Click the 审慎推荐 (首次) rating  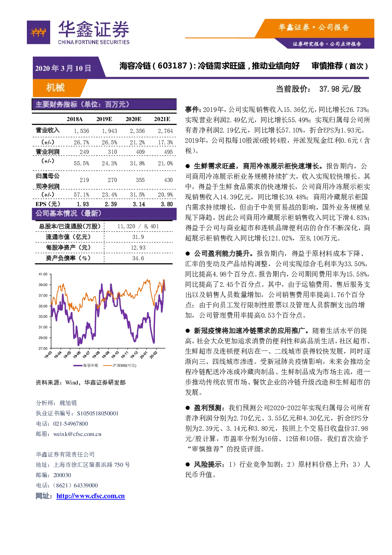340,66
